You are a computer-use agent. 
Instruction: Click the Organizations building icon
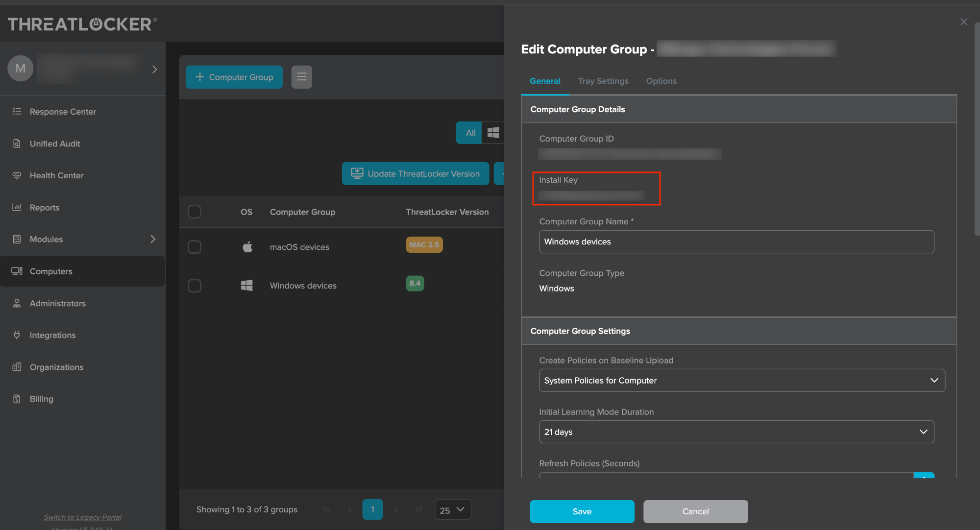[x=17, y=367]
